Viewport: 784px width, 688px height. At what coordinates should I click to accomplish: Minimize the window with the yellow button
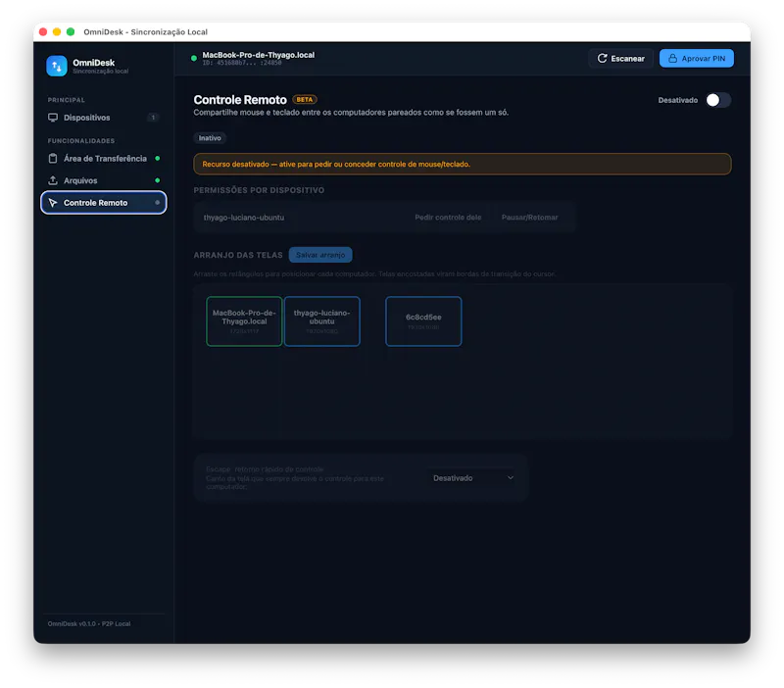coord(57,32)
